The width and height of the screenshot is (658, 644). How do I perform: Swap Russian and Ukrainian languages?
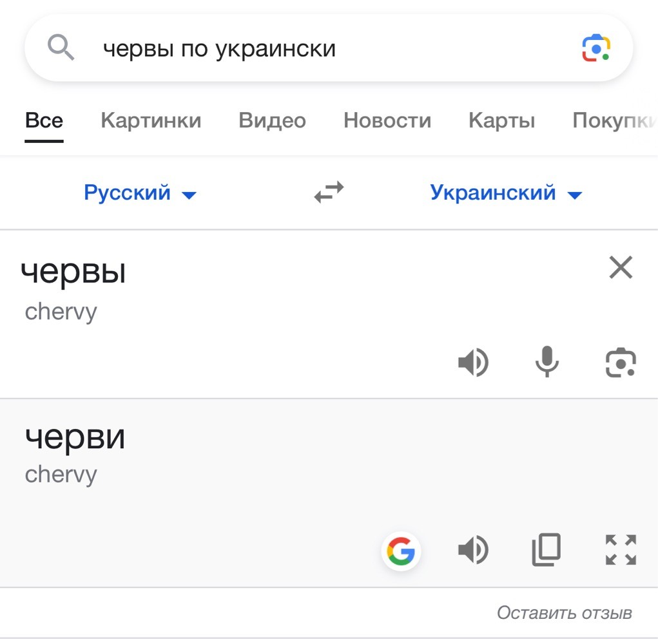pos(329,193)
